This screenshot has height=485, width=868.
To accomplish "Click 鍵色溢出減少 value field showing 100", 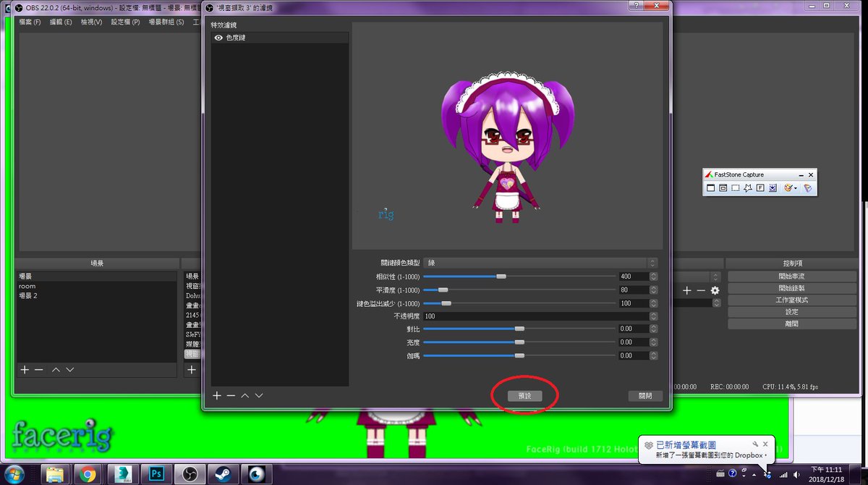I will point(634,303).
